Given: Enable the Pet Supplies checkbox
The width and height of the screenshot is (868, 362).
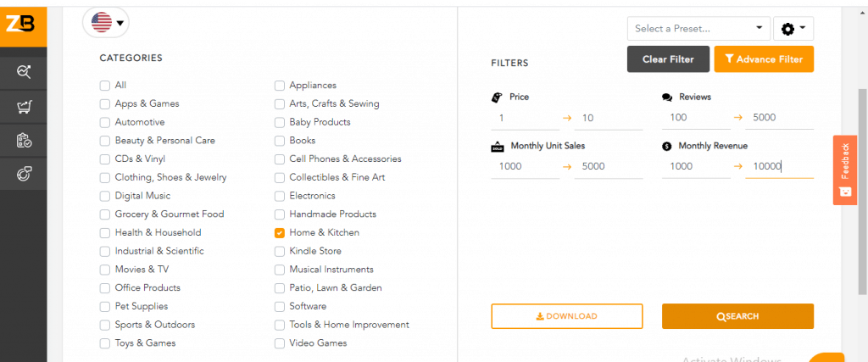Looking at the screenshot, I should 105,306.
